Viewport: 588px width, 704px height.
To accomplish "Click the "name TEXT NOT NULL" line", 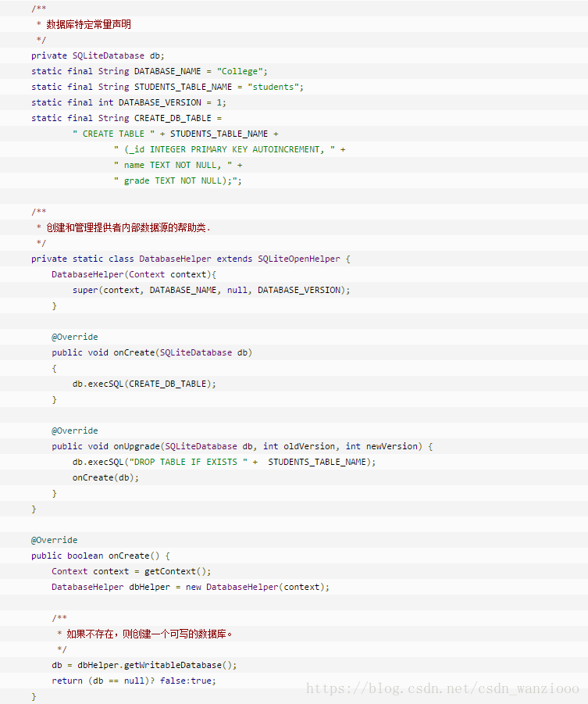I will (x=178, y=165).
